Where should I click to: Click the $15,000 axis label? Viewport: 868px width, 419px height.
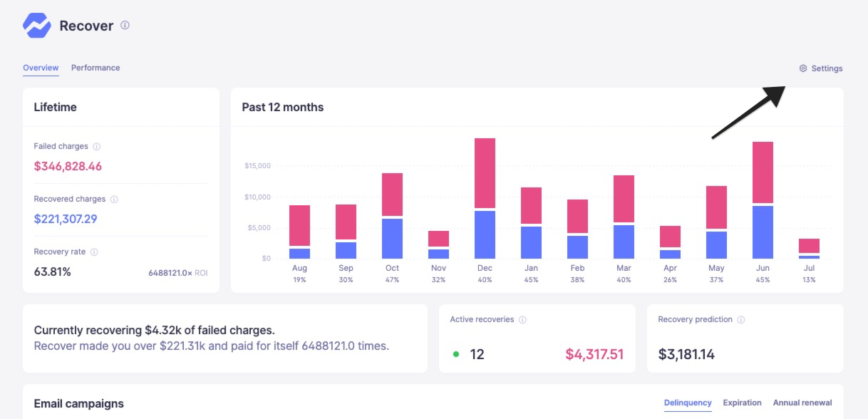[257, 166]
